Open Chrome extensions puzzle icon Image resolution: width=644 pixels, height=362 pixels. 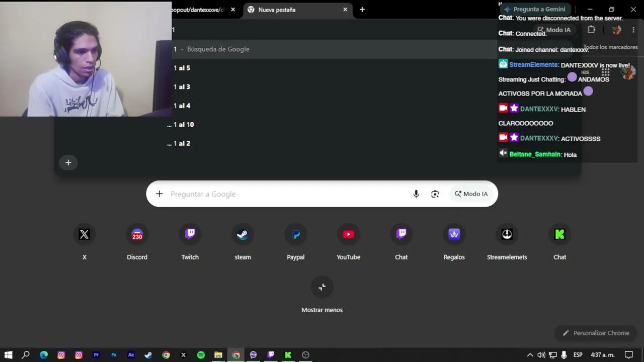[x=591, y=30]
